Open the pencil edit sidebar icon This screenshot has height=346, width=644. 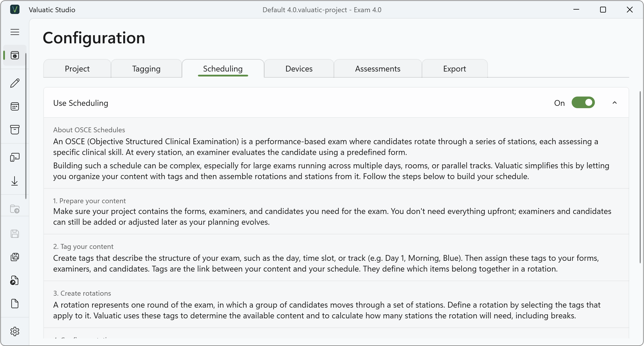15,83
